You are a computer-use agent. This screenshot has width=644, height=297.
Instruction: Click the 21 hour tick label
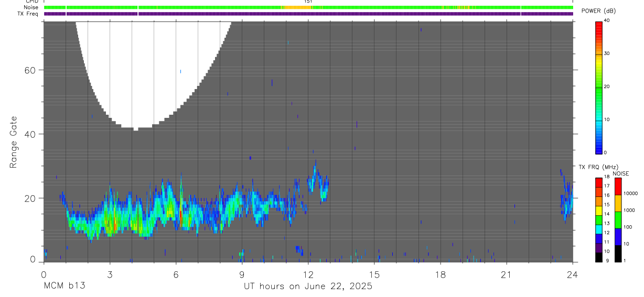coord(506,274)
